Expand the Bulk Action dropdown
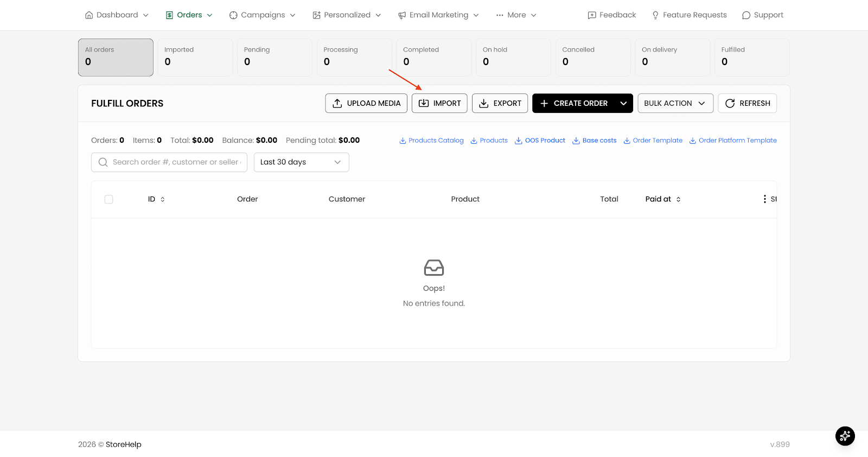Image resolution: width=868 pixels, height=457 pixels. pyautogui.click(x=675, y=103)
